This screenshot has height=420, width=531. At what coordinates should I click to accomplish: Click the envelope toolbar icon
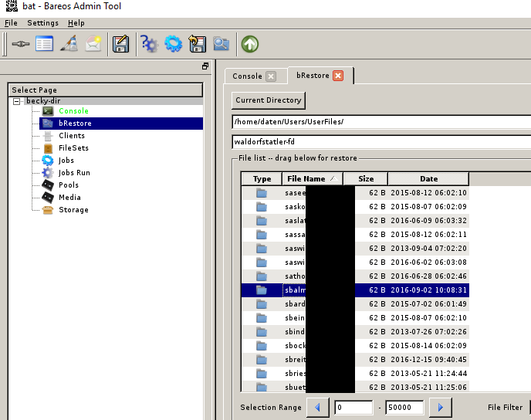point(93,44)
